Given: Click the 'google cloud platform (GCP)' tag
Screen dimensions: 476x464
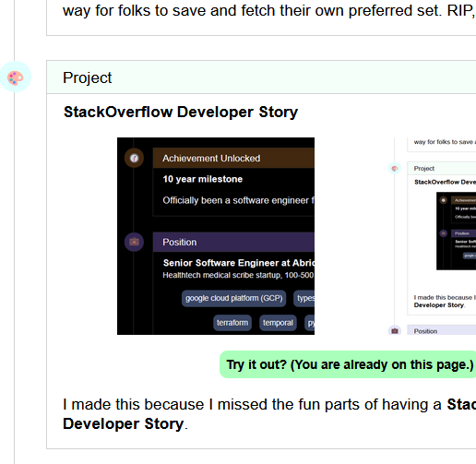Looking at the screenshot, I should 234,298.
